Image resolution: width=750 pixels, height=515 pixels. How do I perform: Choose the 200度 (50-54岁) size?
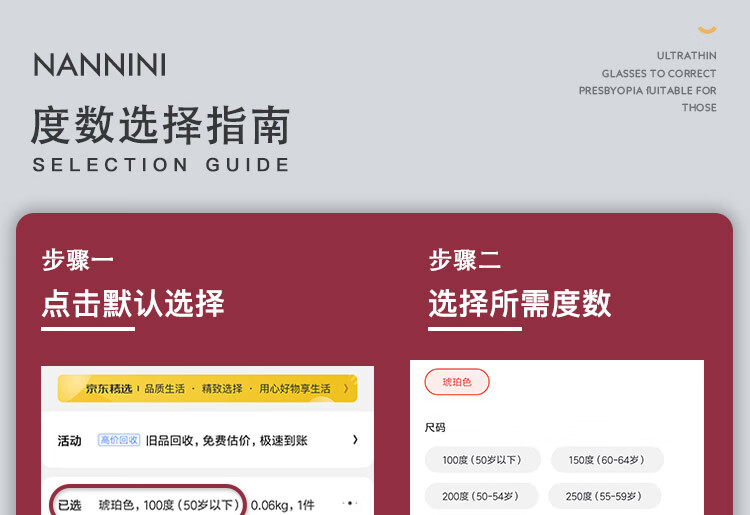pos(482,496)
